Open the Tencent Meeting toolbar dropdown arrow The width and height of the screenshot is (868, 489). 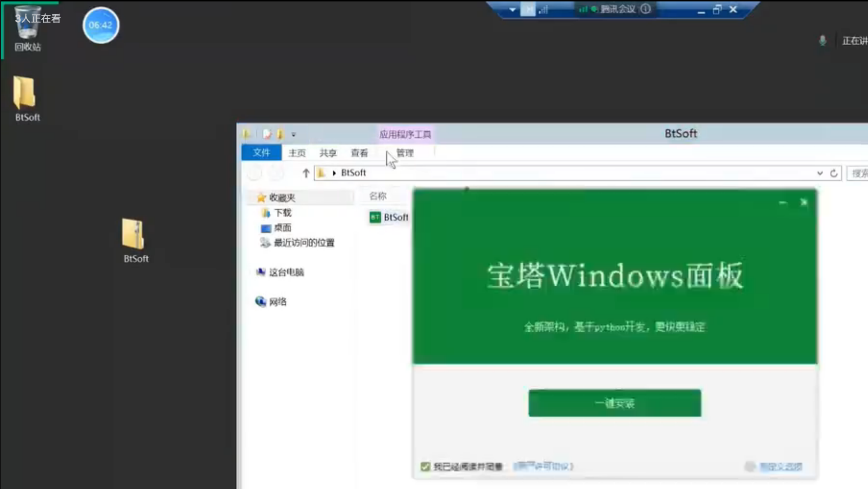512,10
